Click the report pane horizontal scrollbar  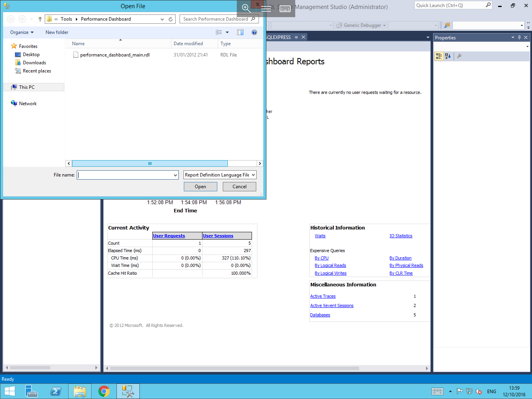[234, 368]
